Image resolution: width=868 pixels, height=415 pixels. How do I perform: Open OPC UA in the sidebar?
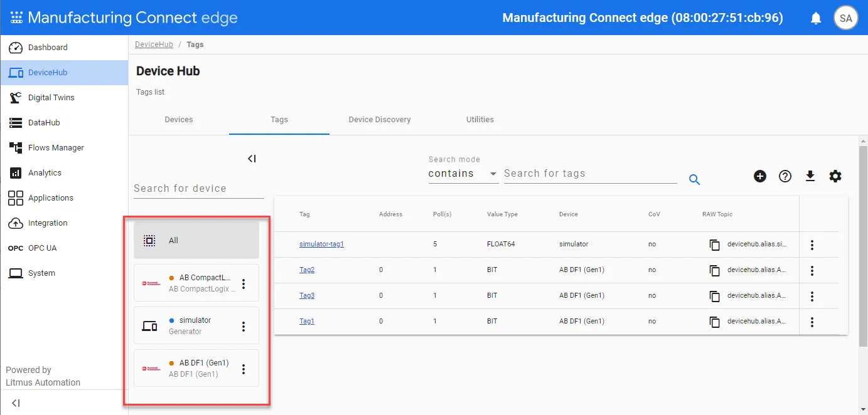pyautogui.click(x=64, y=248)
